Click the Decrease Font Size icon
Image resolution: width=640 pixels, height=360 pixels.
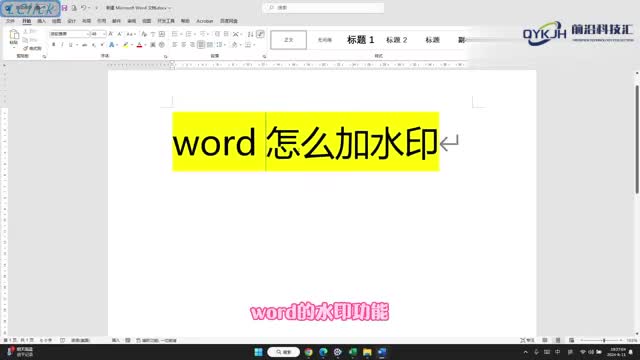pyautogui.click(x=120, y=34)
